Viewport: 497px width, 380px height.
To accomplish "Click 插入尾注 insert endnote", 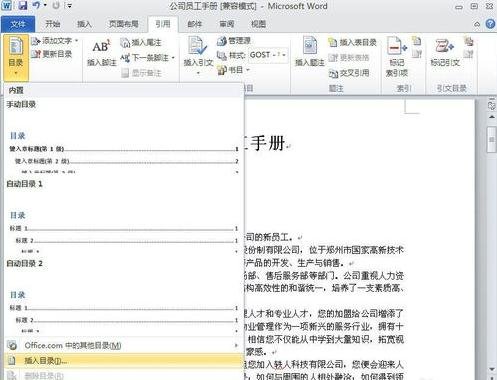I will pos(141,43).
